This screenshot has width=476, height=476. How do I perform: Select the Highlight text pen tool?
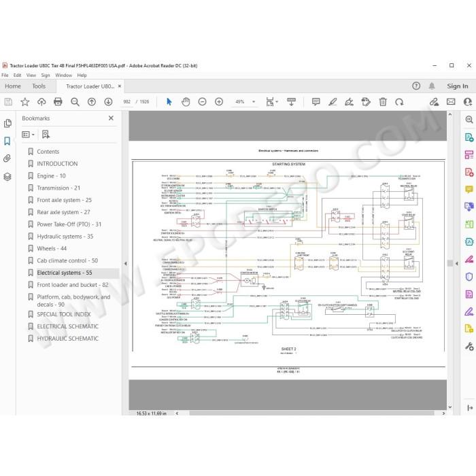pos(333,102)
